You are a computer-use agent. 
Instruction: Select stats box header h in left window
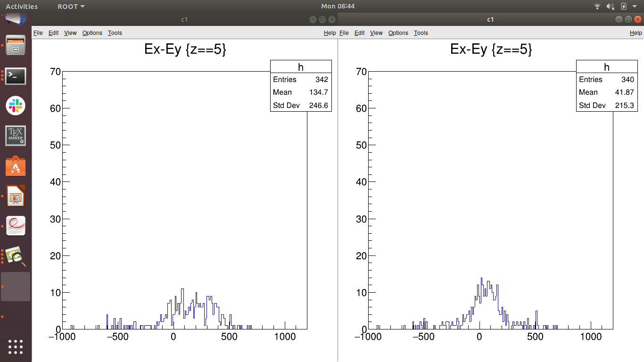(x=301, y=67)
